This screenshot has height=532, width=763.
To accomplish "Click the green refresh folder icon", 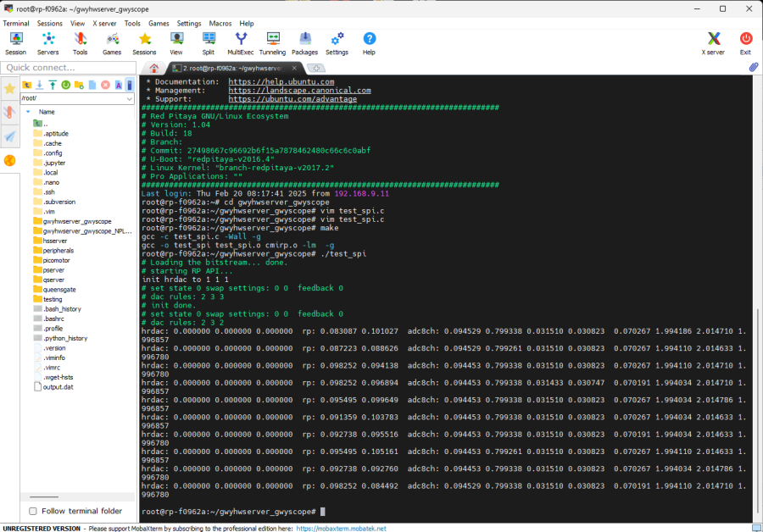I will click(x=65, y=85).
